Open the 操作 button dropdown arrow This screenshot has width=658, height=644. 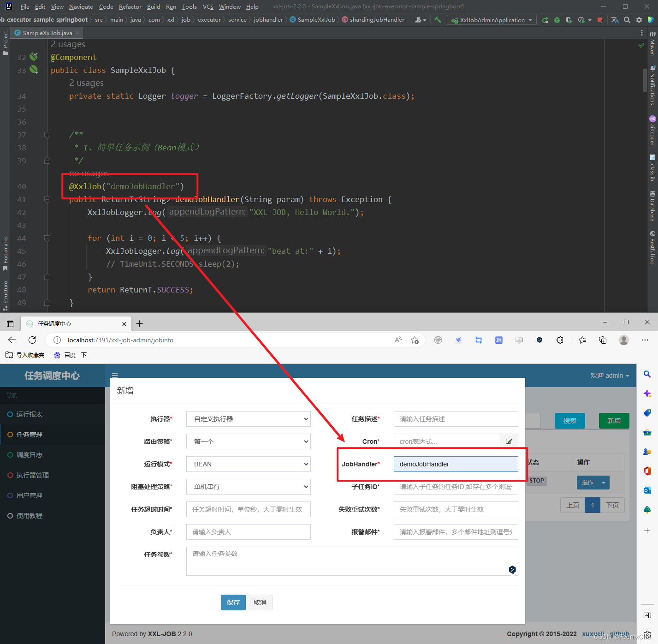pyautogui.click(x=604, y=483)
